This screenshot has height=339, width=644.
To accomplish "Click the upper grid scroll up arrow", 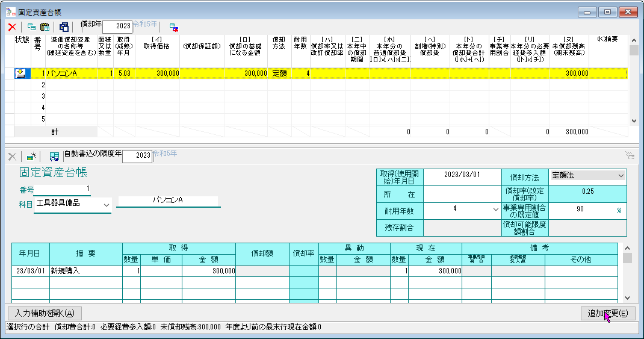I will click(634, 40).
